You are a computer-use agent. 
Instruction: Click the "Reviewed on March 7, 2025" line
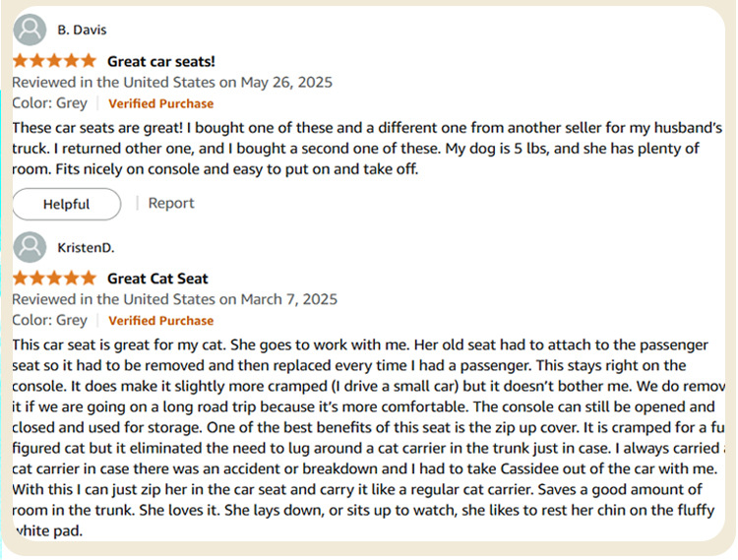click(174, 299)
